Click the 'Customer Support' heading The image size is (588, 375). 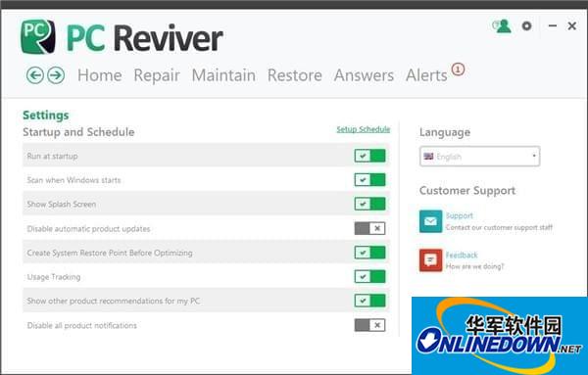(x=467, y=190)
